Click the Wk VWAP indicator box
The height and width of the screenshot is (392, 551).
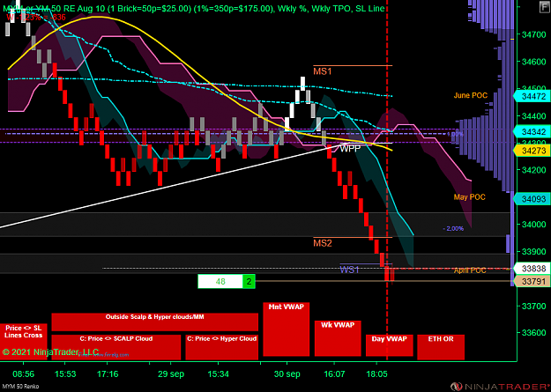click(338, 338)
